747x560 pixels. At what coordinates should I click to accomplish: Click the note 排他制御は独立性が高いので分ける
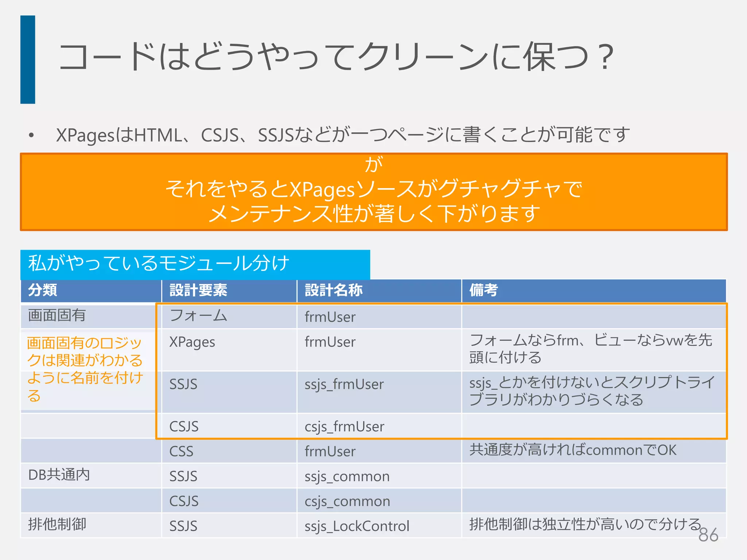tap(585, 524)
